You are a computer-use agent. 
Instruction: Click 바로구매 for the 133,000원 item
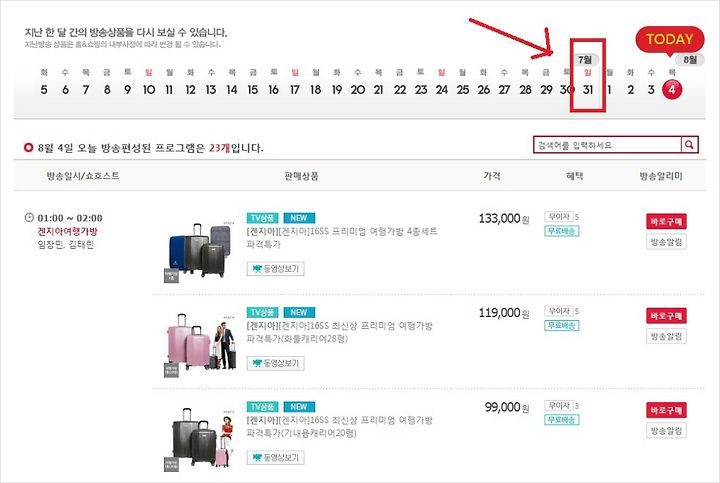[x=666, y=222]
